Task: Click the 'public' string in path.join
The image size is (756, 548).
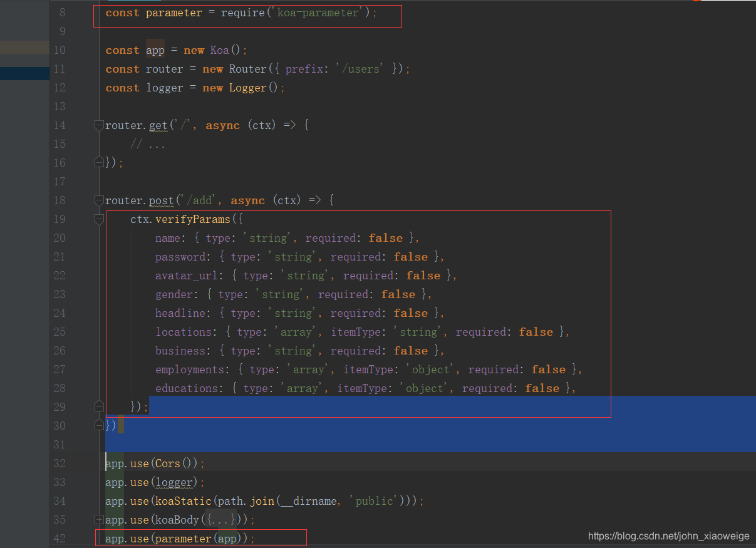Action: [x=375, y=501]
